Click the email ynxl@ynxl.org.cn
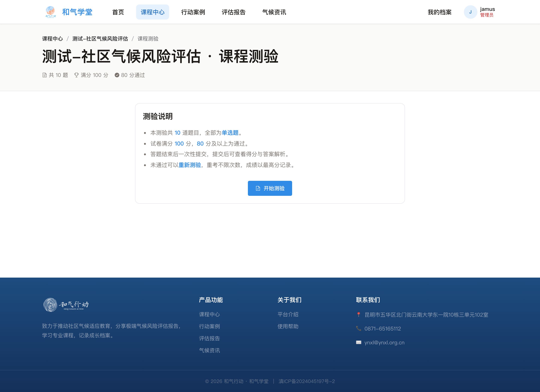 click(x=385, y=342)
